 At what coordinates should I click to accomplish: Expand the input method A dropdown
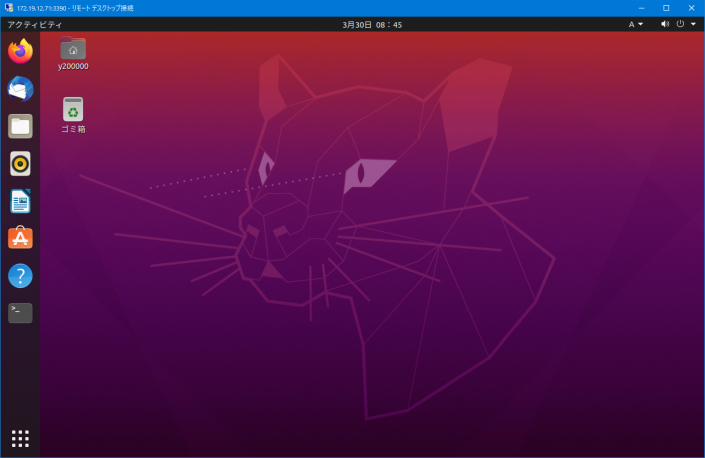pyautogui.click(x=636, y=24)
